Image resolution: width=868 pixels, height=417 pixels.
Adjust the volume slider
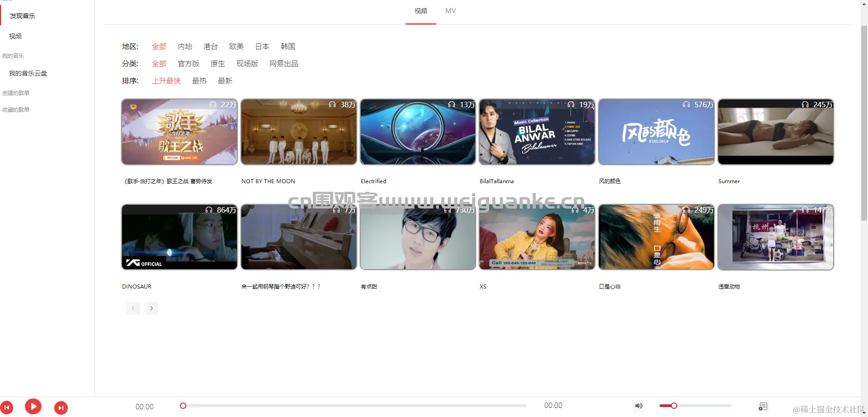[x=695, y=406]
